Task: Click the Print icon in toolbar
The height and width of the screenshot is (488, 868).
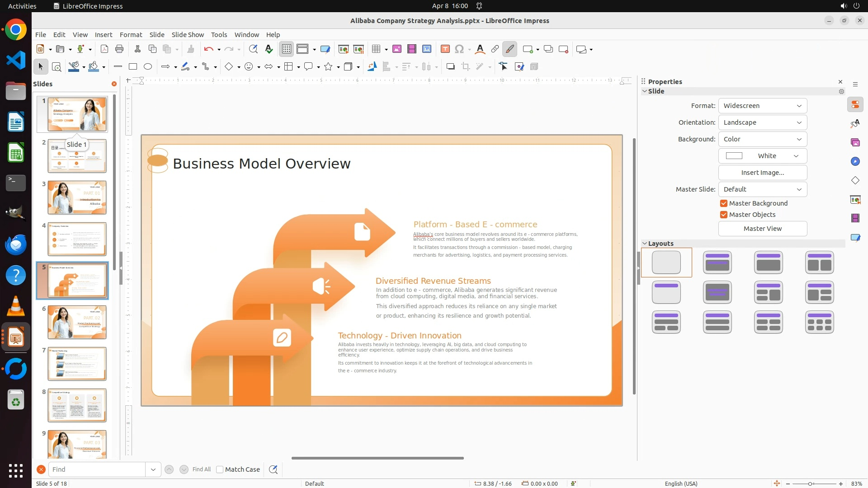Action: (x=119, y=49)
